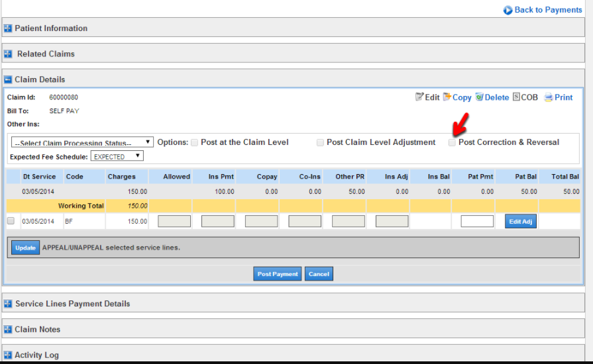The width and height of the screenshot is (593, 364).
Task: Click the Post Payment button
Action: click(277, 274)
